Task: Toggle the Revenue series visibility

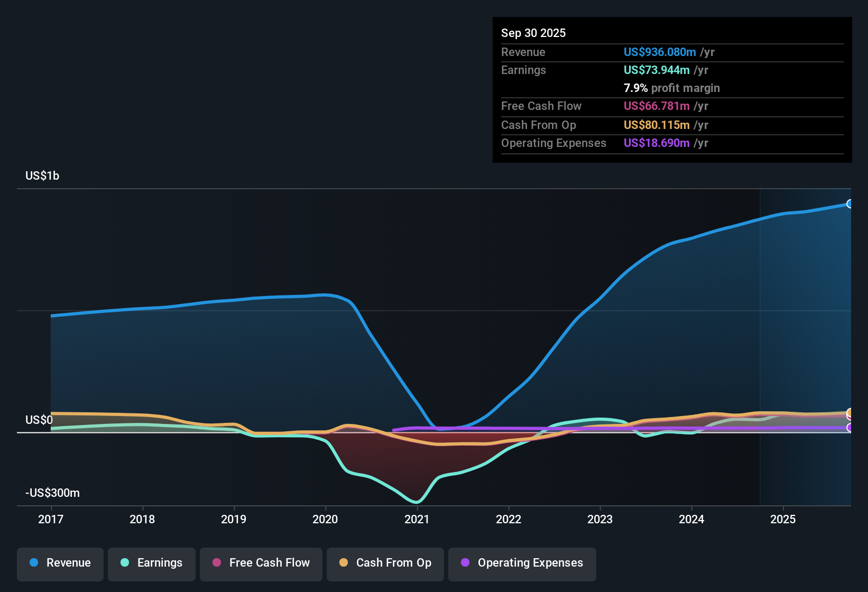Action: pyautogui.click(x=60, y=563)
